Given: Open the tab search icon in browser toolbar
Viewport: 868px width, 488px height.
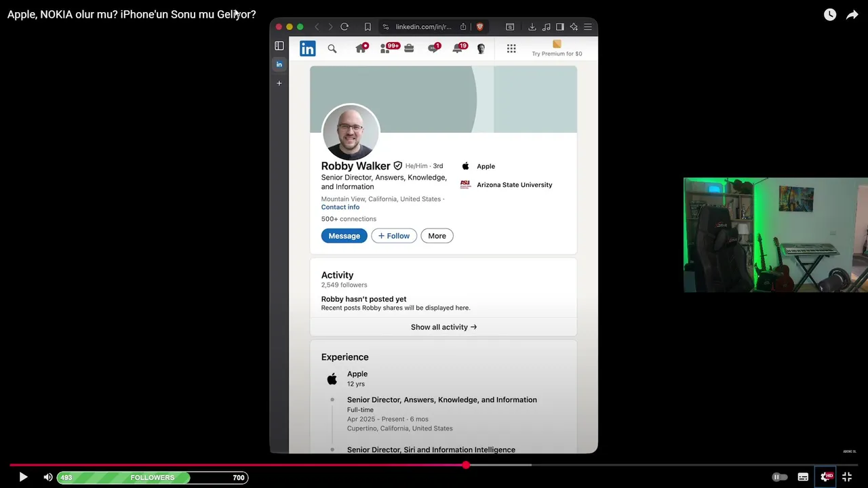Looking at the screenshot, I should (510, 27).
